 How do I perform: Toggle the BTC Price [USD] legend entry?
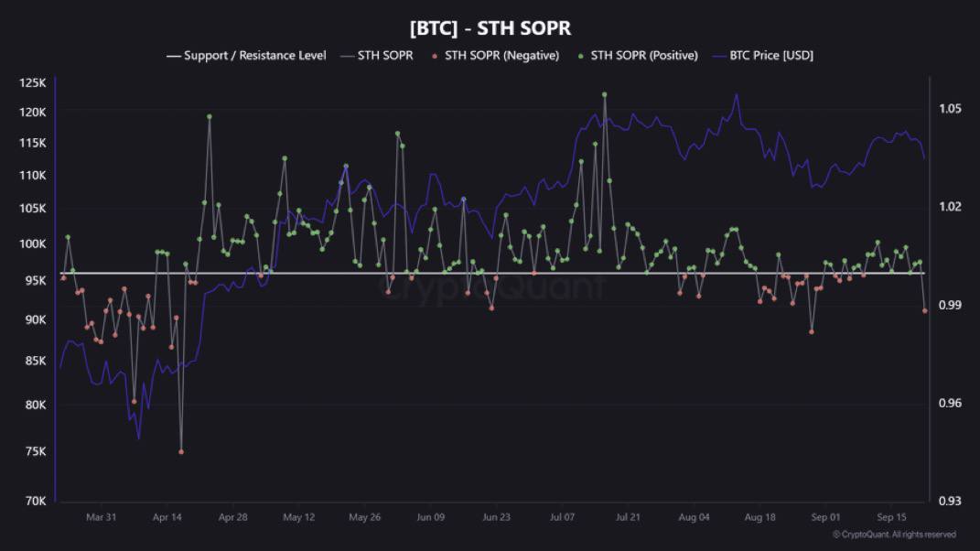770,56
